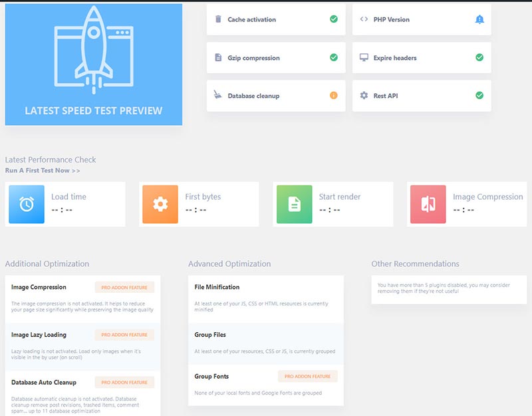Click the red Image Compression icon
Viewport: 532px width, 416px height.
click(x=428, y=204)
